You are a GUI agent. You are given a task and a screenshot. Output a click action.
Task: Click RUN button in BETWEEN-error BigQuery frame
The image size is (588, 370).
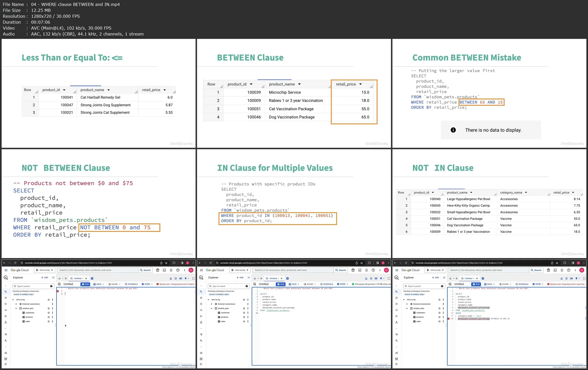[x=476, y=284]
